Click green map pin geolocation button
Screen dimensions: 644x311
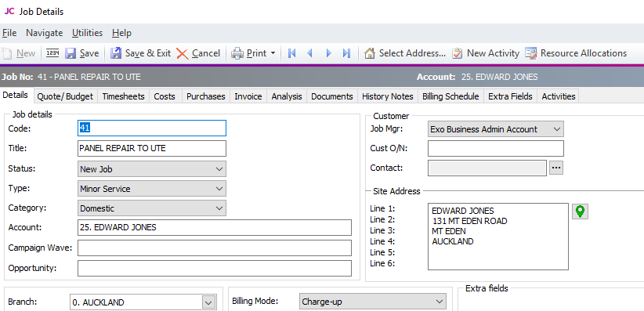pyautogui.click(x=580, y=211)
